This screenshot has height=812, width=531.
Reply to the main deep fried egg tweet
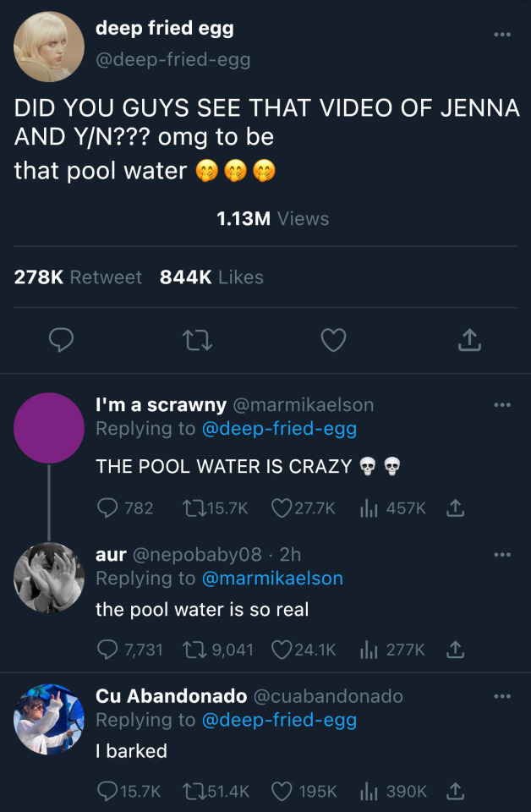click(59, 340)
